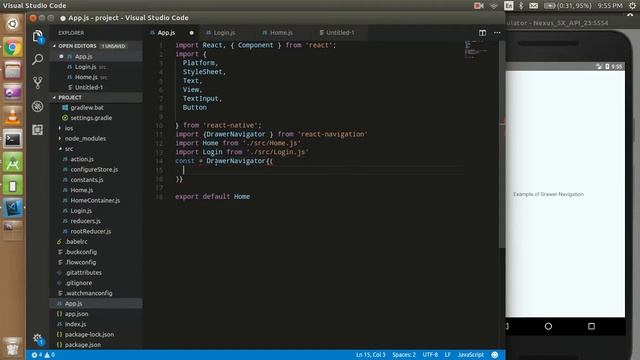
Task: Open HomeContainer.js in the src folder
Action: tap(95, 200)
